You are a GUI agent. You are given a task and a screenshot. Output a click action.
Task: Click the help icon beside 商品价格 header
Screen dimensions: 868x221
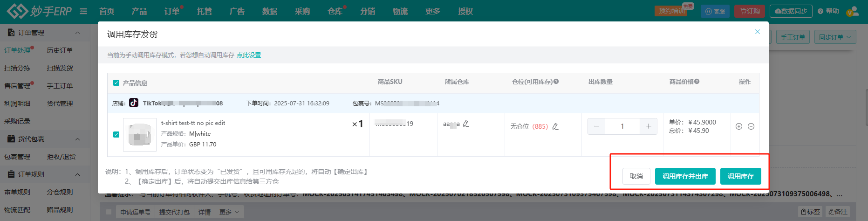coord(697,82)
